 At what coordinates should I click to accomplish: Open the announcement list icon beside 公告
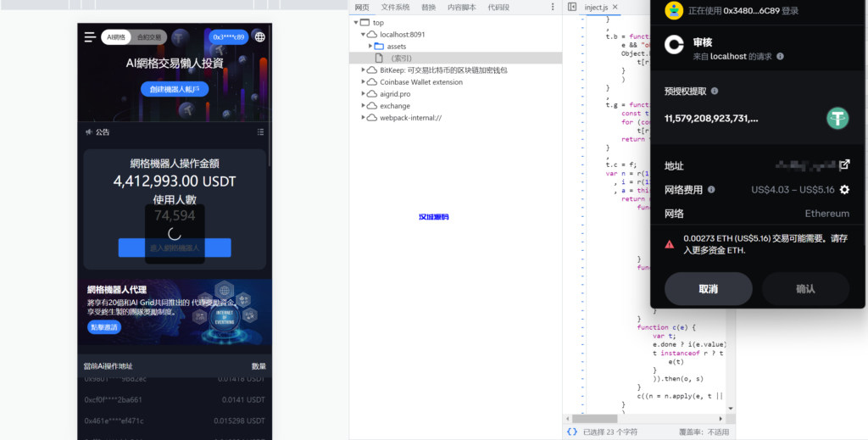pyautogui.click(x=260, y=132)
